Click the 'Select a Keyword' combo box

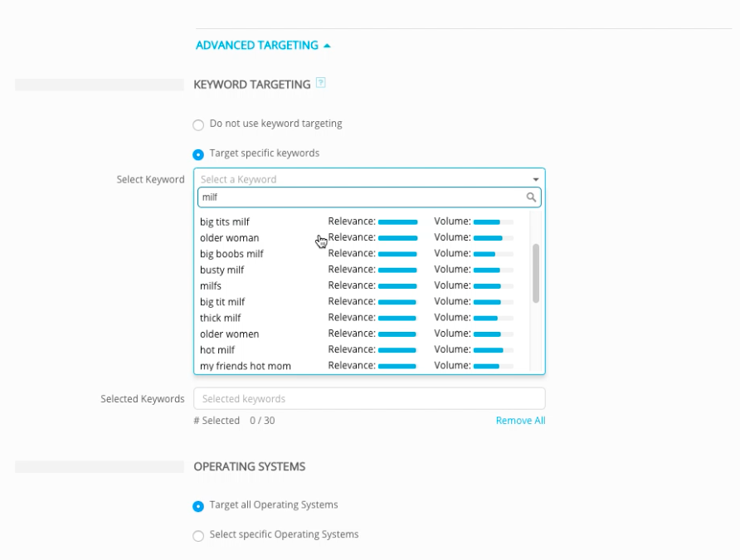369,179
